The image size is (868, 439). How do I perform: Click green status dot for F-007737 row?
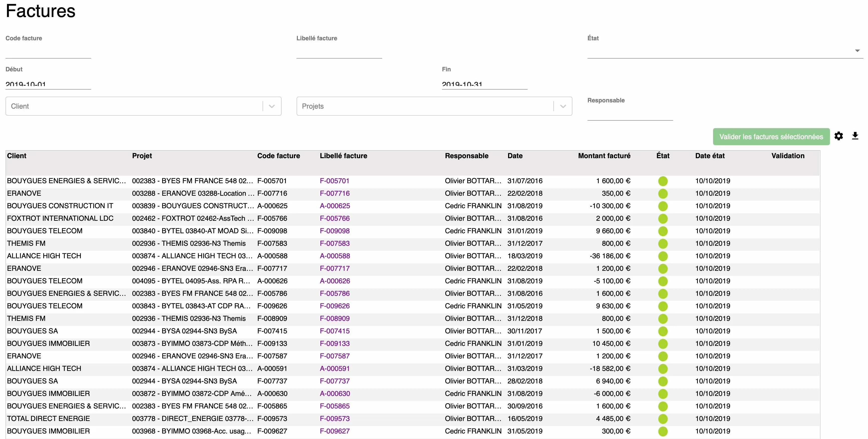click(x=663, y=381)
